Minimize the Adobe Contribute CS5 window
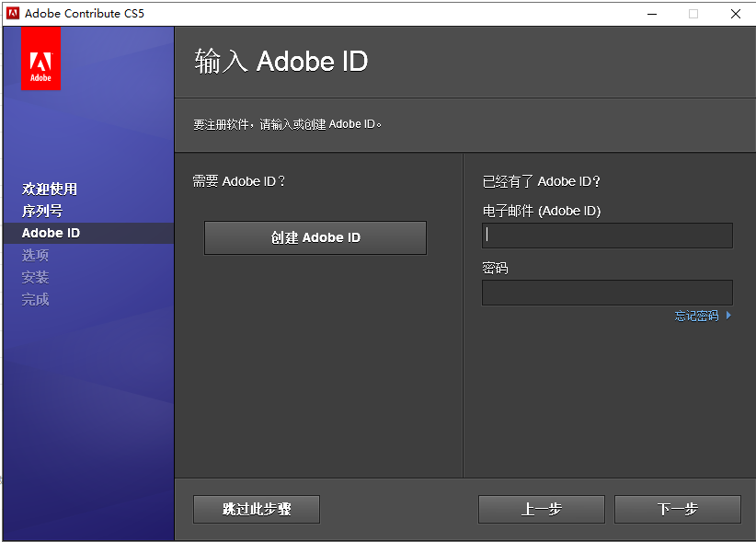The image size is (756, 542). pyautogui.click(x=652, y=14)
